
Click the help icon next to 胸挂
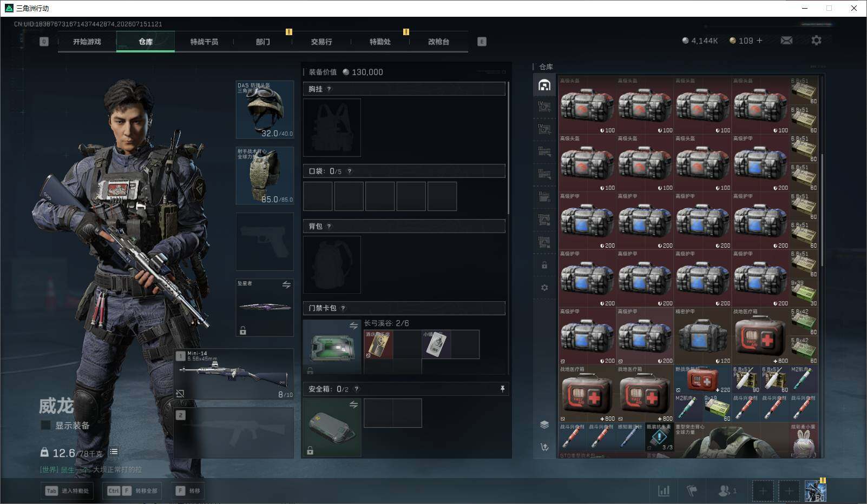[329, 89]
